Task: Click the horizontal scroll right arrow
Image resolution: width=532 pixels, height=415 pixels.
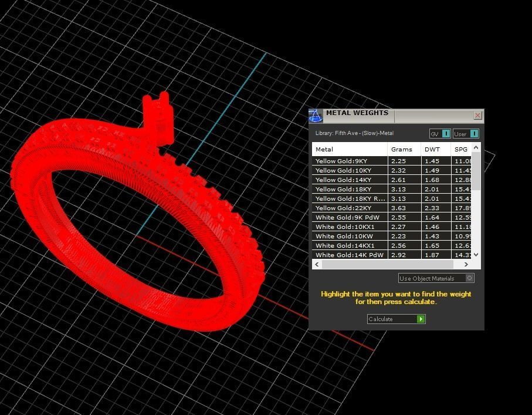Action: [x=466, y=264]
